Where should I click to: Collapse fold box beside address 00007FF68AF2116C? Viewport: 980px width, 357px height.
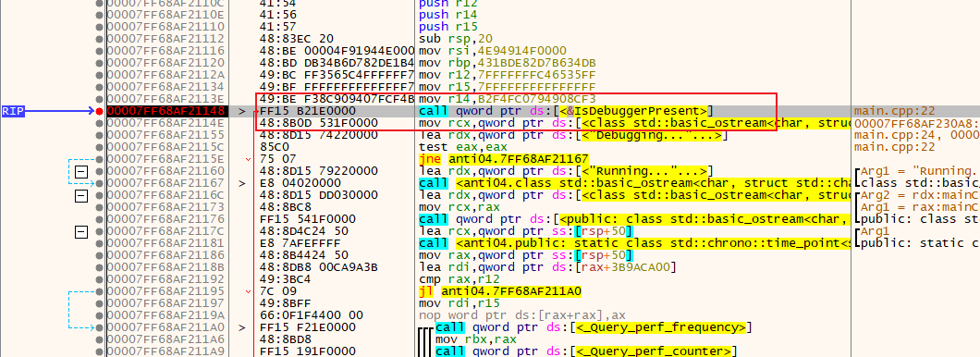(x=80, y=196)
